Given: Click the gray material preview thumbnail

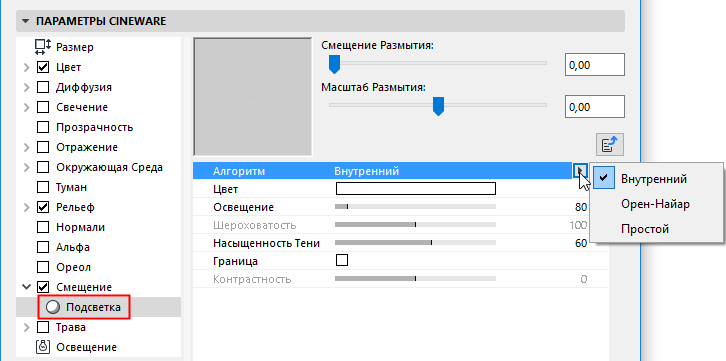Looking at the screenshot, I should (253, 97).
